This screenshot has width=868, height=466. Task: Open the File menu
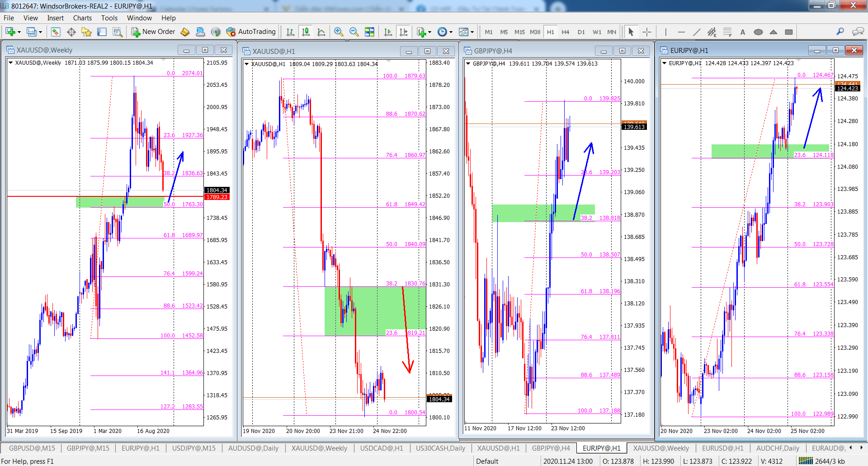(9, 18)
